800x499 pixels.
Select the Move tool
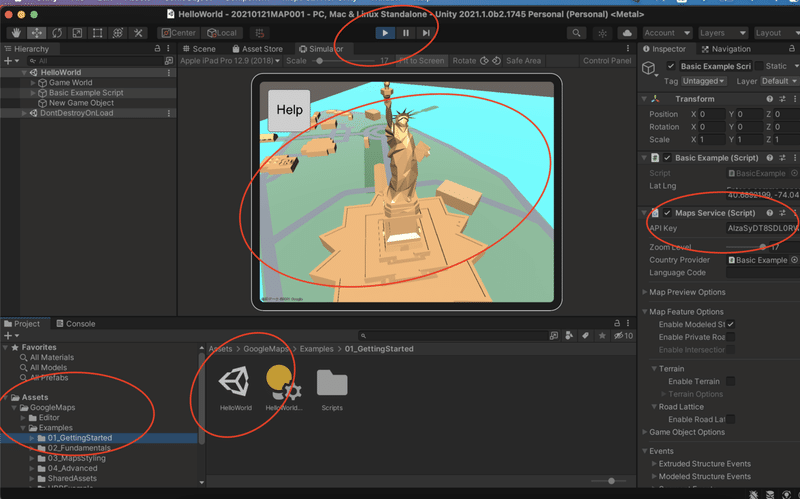[37, 33]
